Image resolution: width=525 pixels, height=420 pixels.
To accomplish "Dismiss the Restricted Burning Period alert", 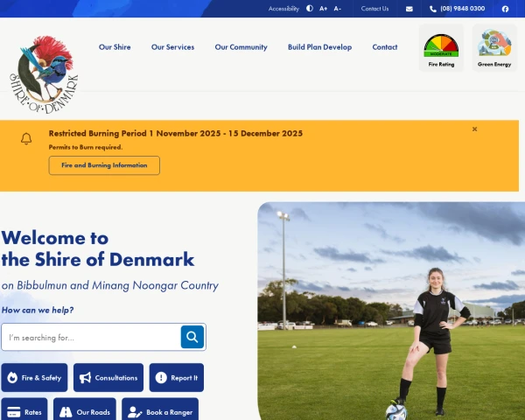I will coord(474,129).
